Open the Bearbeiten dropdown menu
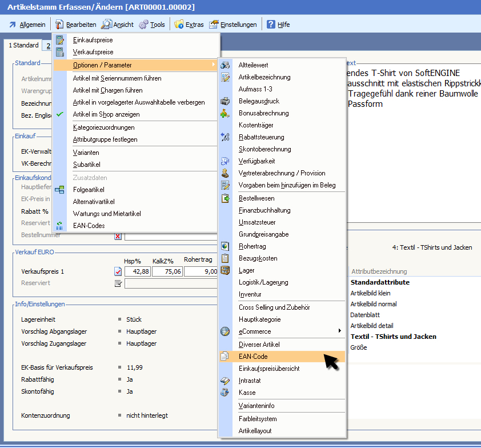Screen dimensions: 481x448 tap(75, 25)
